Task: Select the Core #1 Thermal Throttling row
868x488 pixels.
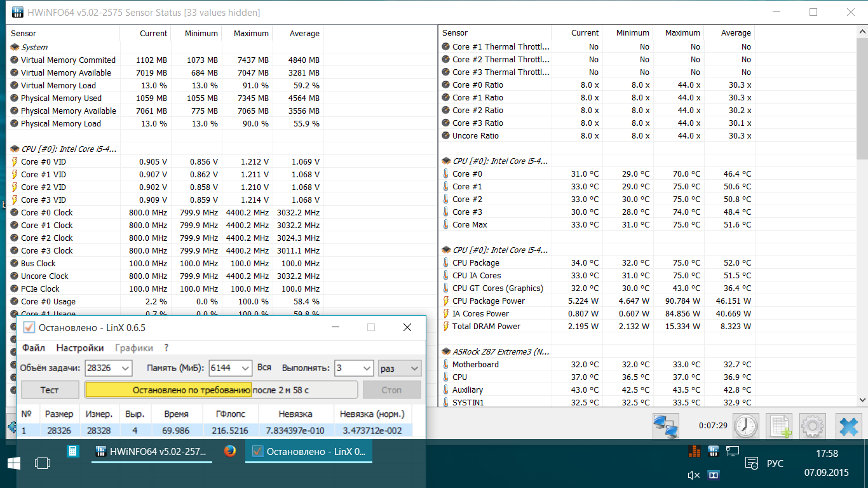Action: (x=597, y=47)
